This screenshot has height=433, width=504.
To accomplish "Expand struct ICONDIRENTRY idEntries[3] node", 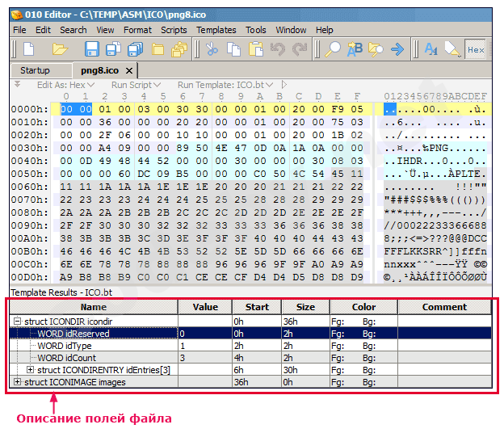I will point(31,369).
